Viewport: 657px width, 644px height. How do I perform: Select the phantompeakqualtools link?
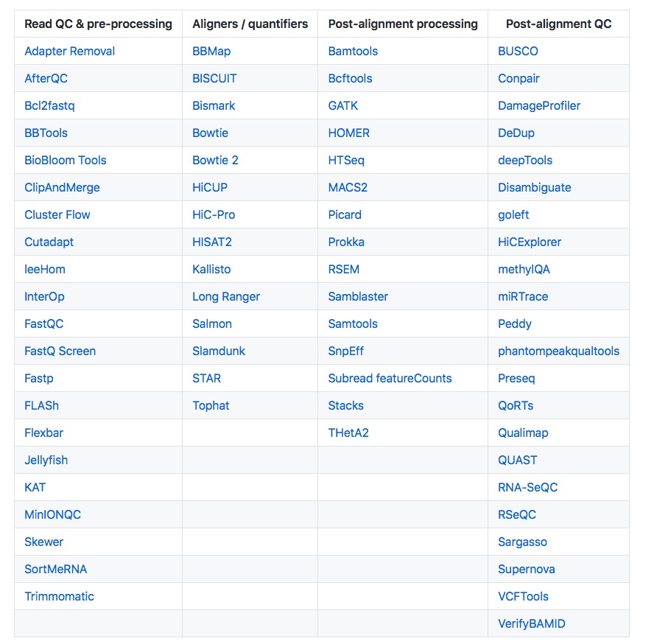[x=558, y=351]
